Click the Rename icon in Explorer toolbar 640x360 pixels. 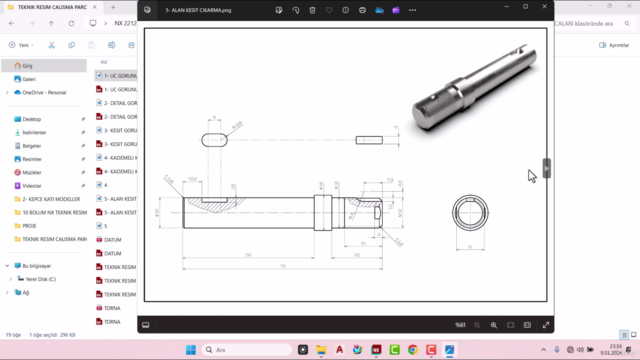click(111, 45)
